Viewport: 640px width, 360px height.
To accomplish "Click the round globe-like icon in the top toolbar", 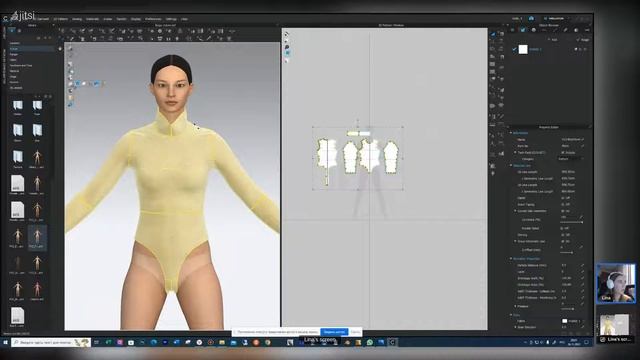I will (160, 31).
